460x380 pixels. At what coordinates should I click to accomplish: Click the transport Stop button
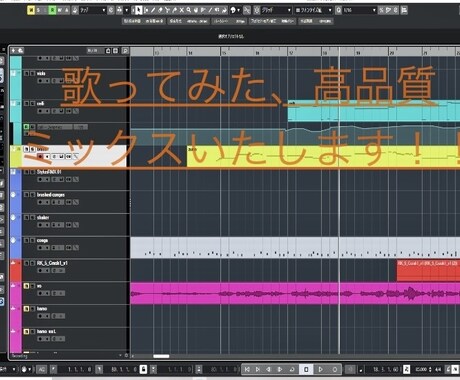click(306, 369)
